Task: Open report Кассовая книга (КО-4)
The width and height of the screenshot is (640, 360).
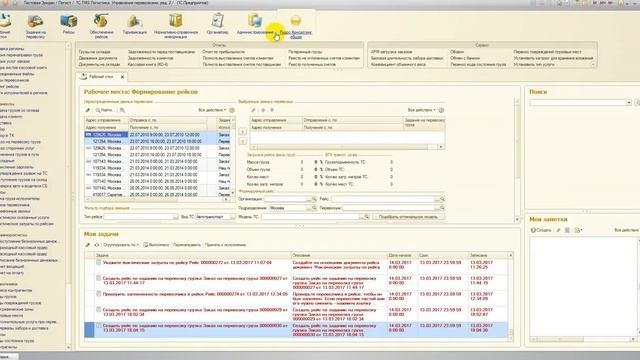Action: 148,64
